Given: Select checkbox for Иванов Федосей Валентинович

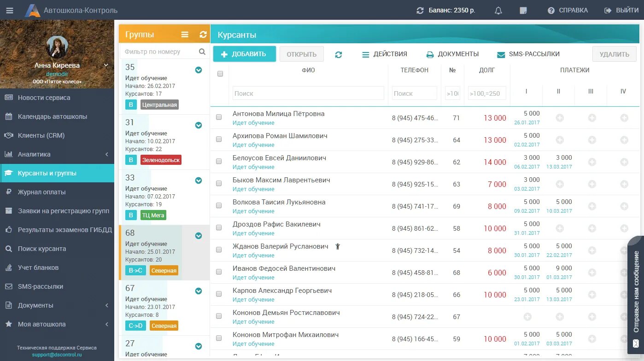Looking at the screenshot, I should [x=219, y=272].
